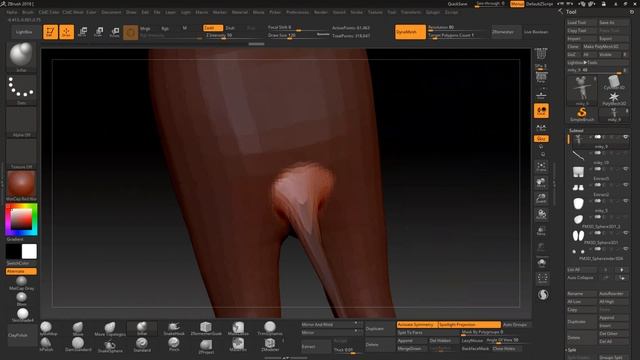Select the Standard brush
This screenshot has width=640, height=360.
(142, 344)
